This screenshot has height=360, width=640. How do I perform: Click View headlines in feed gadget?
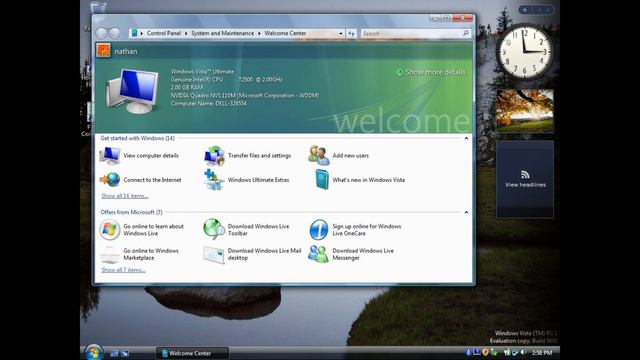tap(525, 184)
